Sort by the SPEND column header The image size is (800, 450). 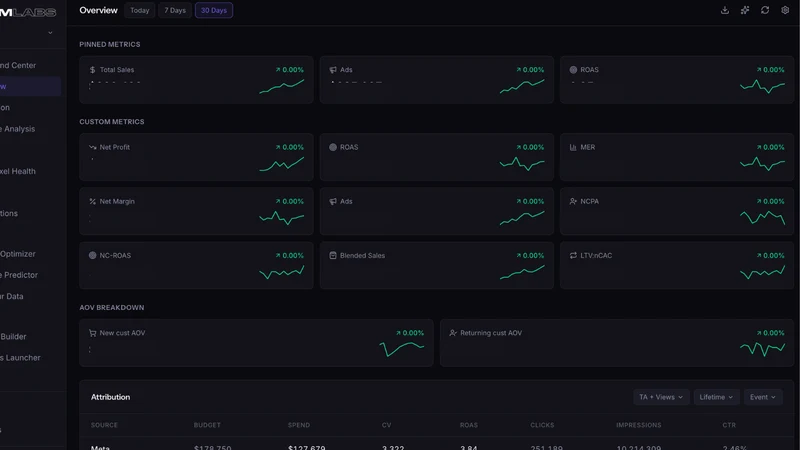298,425
